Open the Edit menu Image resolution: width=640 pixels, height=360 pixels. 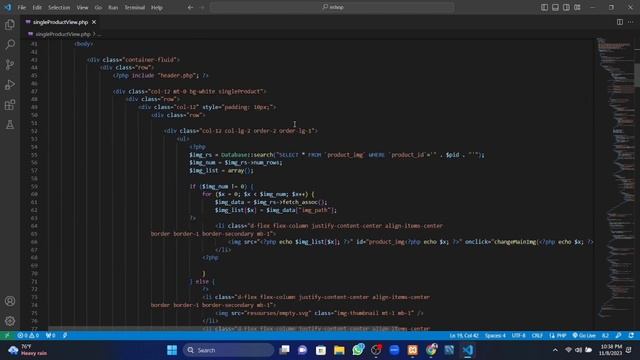coord(37,7)
